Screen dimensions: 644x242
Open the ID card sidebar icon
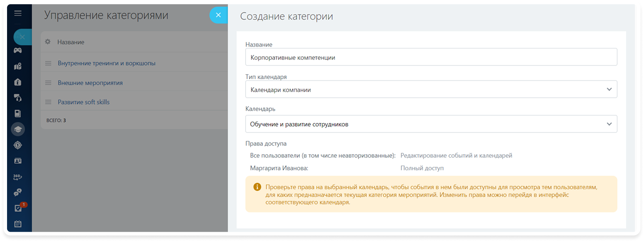click(x=18, y=161)
